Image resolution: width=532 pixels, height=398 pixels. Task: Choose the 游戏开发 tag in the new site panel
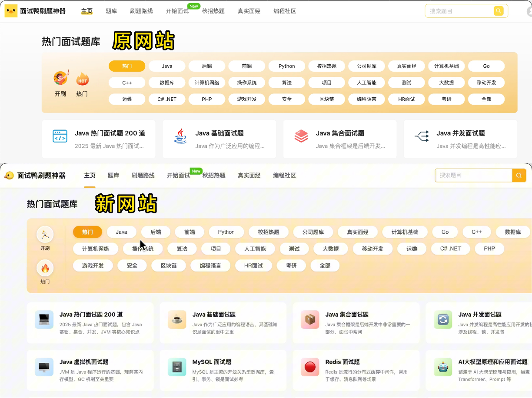pyautogui.click(x=93, y=265)
